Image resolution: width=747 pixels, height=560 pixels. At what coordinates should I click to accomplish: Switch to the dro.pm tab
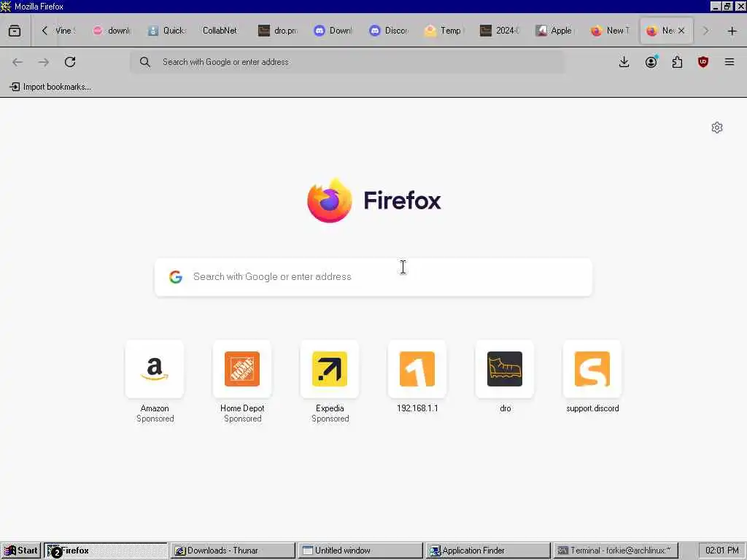[278, 31]
